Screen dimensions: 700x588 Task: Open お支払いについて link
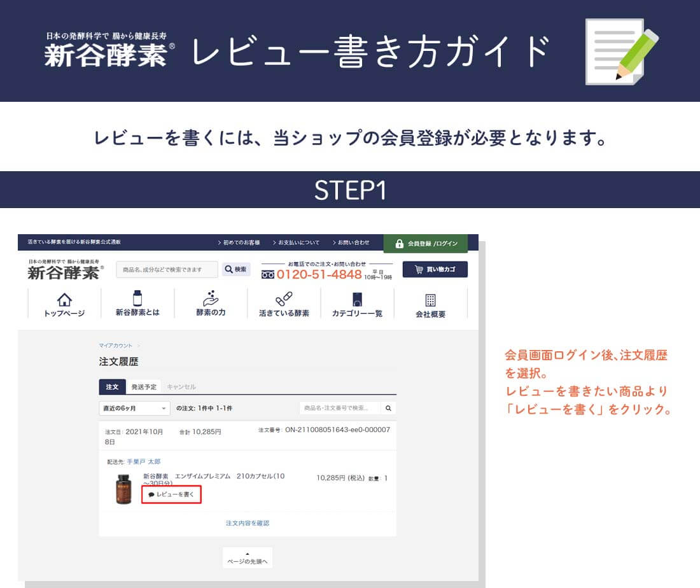(x=297, y=242)
